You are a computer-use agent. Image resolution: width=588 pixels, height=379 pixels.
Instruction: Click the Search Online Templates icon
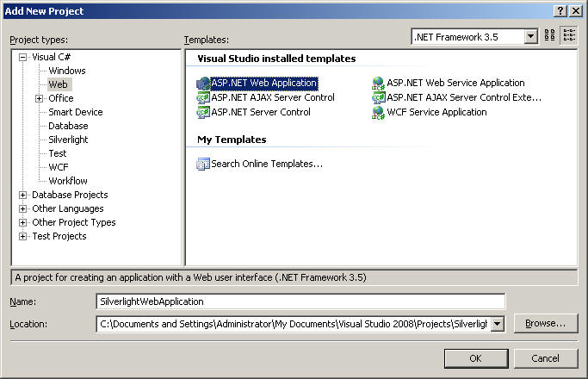203,164
